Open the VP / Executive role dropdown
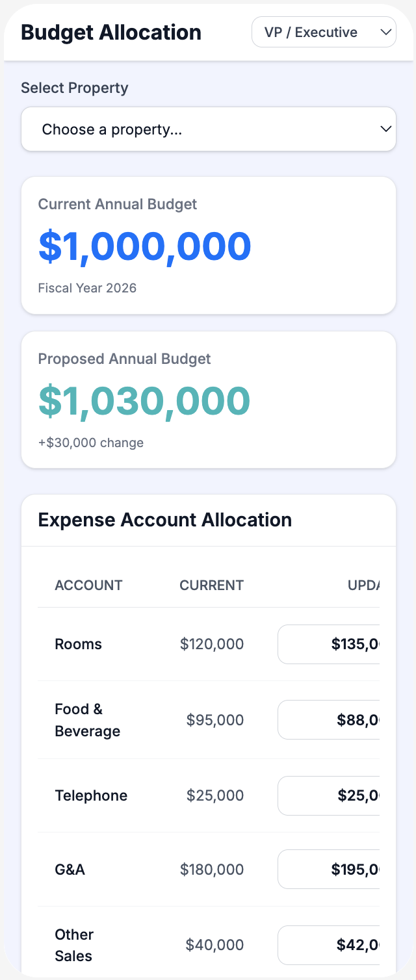Image resolution: width=416 pixels, height=980 pixels. pyautogui.click(x=324, y=31)
